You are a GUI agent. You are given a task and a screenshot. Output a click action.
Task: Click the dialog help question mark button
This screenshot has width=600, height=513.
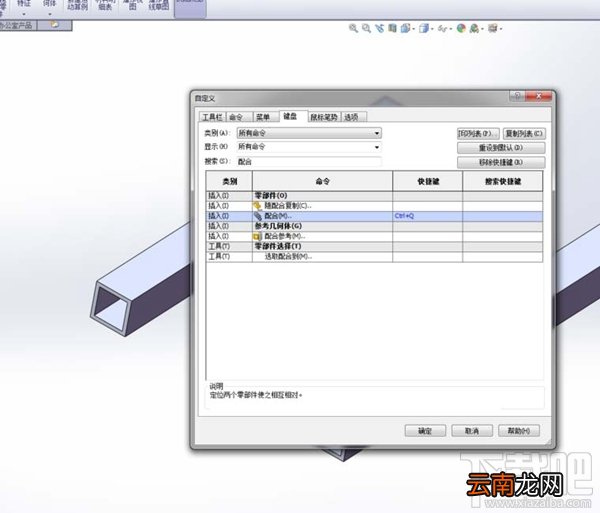click(x=517, y=96)
